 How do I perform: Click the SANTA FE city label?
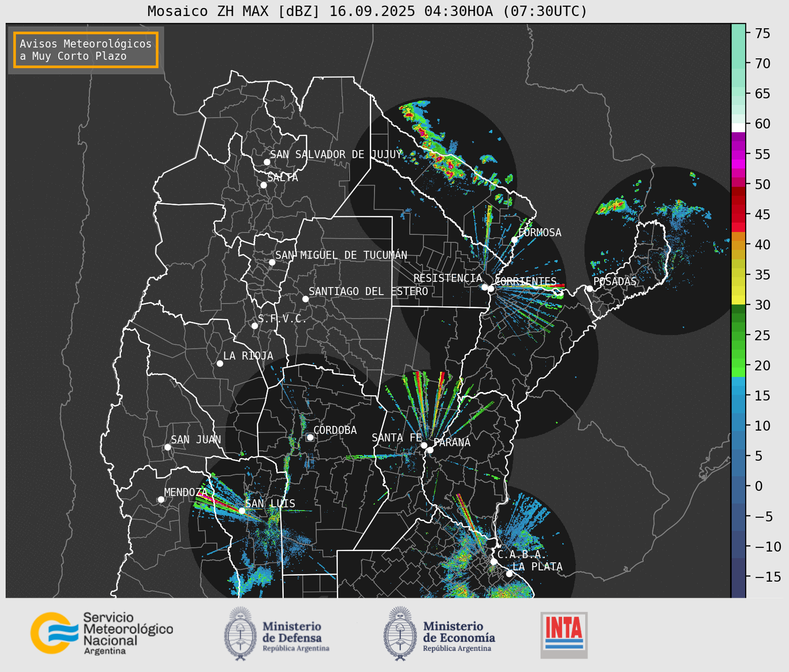[x=397, y=438]
